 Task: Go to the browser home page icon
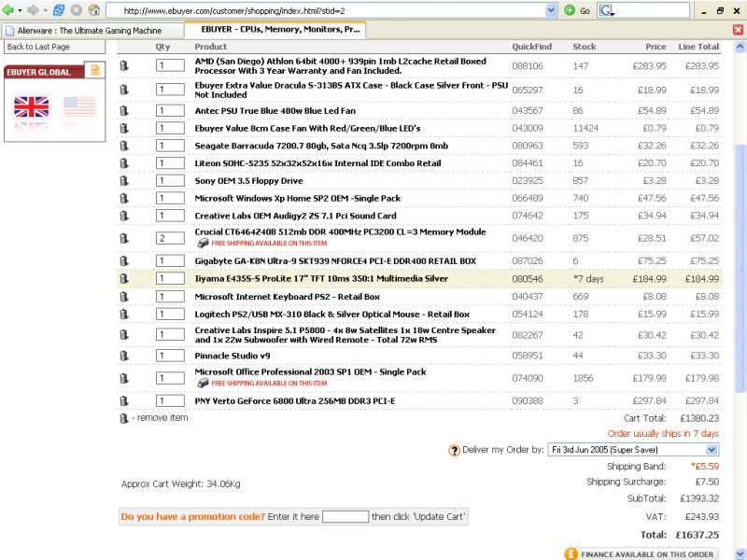tap(93, 10)
